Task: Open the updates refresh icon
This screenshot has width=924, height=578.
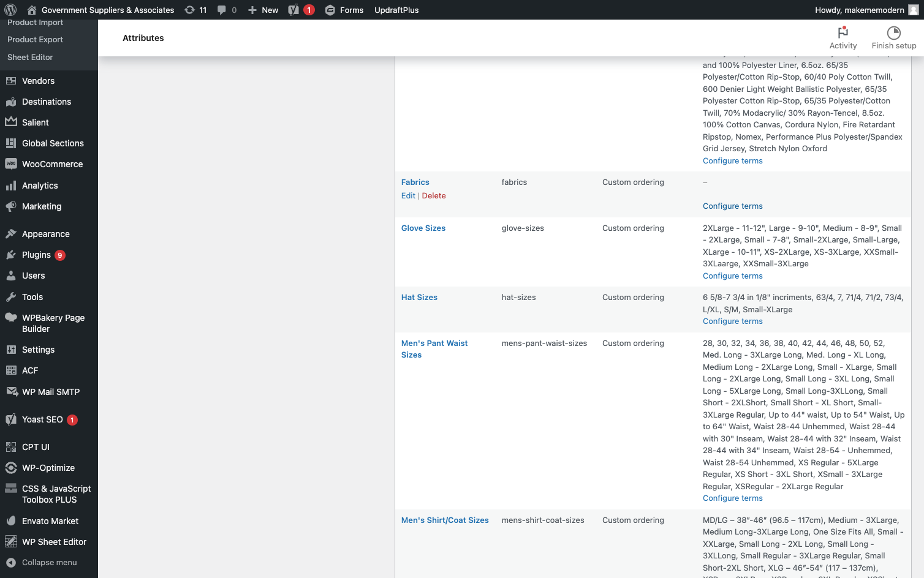Action: (190, 10)
